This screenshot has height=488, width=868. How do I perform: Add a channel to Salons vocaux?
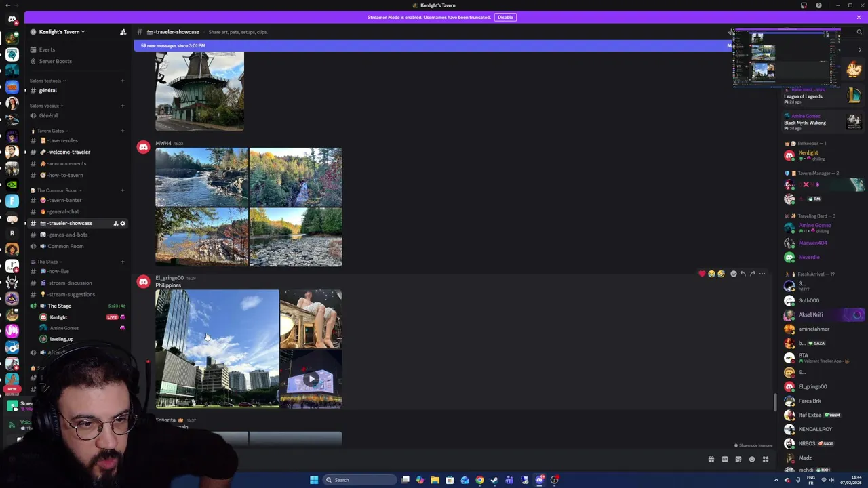pos(123,106)
